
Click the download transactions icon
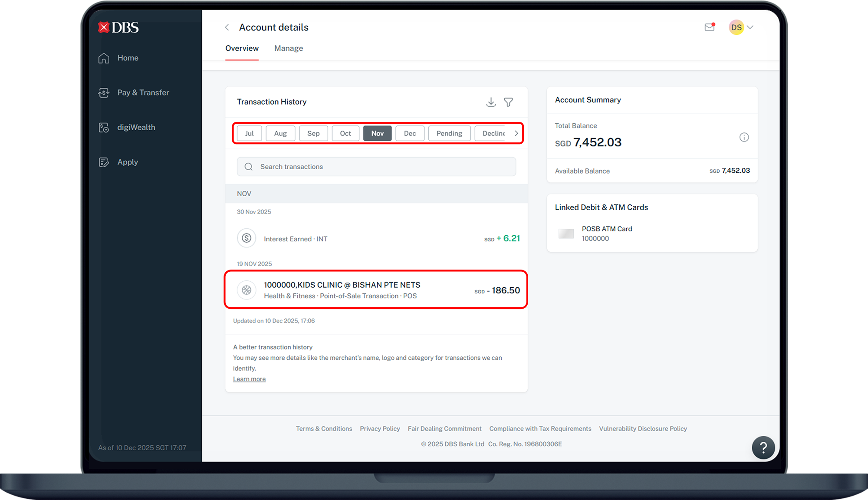click(491, 102)
